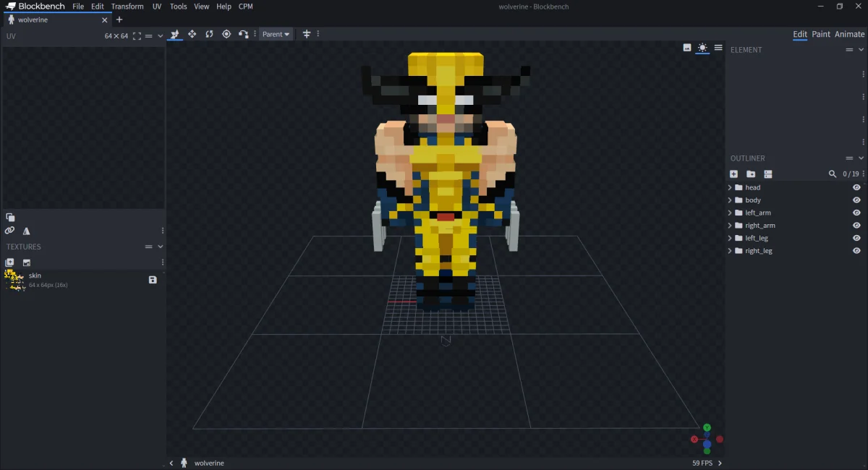Open the UV panel fullscreen icon
This screenshot has height=470, width=868.
click(137, 35)
